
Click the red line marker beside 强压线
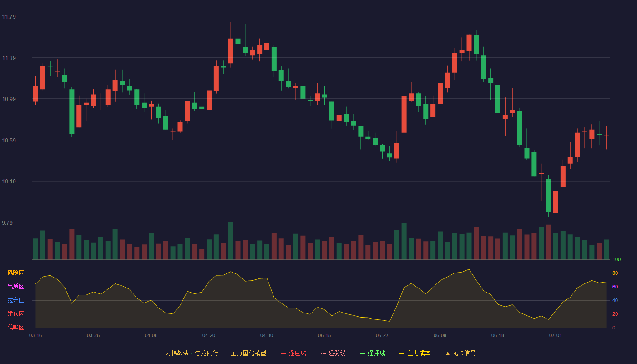tap(284, 353)
